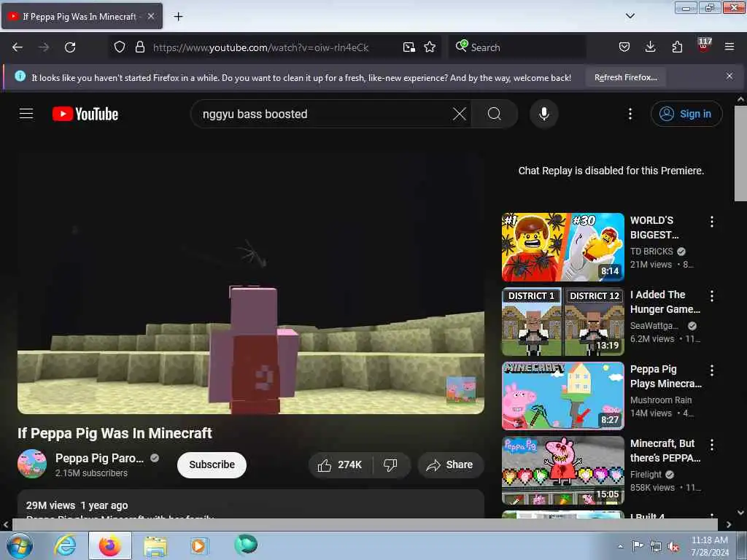The height and width of the screenshot is (560, 747).
Task: Dismiss the Firefox notification bar
Action: point(729,76)
